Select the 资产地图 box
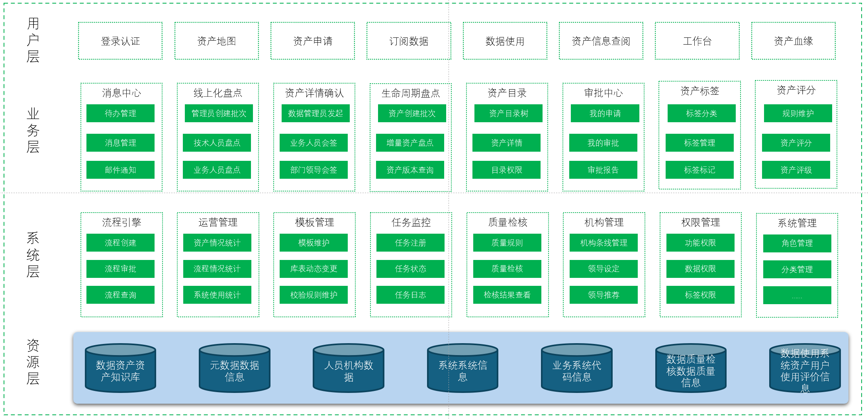868x420 pixels. point(217,41)
